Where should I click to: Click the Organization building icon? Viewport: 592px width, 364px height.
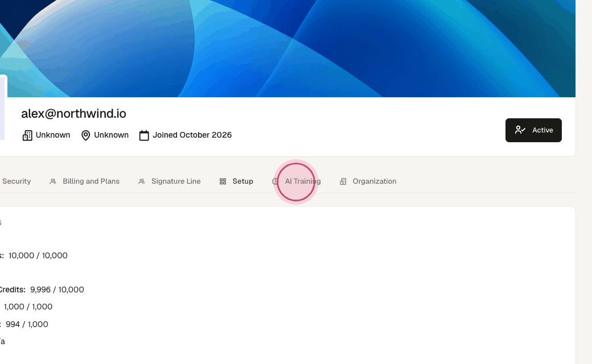pyautogui.click(x=343, y=181)
